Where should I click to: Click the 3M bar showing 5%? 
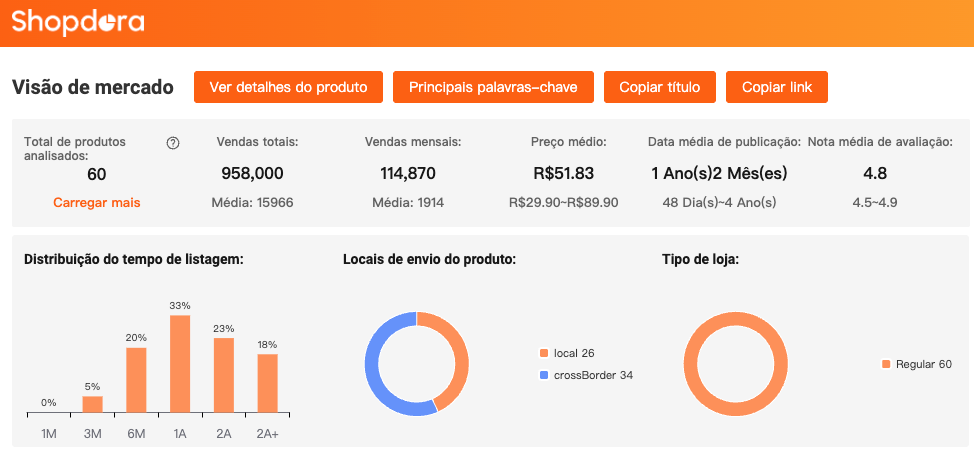click(x=92, y=405)
